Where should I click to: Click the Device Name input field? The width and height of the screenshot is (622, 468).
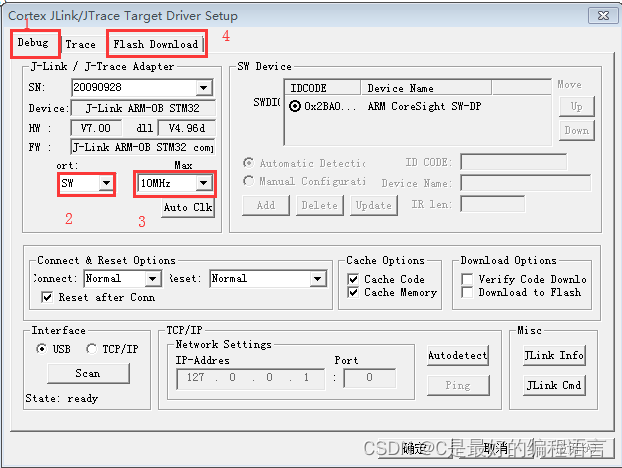click(x=525, y=183)
